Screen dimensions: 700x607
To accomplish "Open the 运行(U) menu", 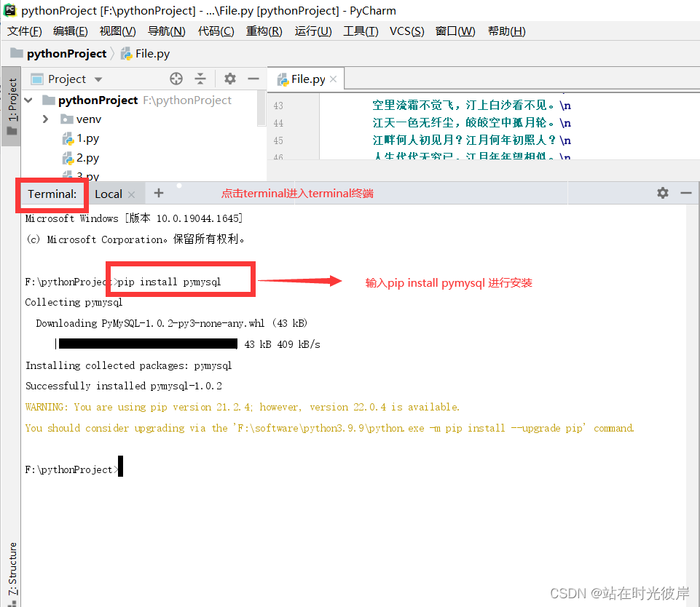I will coord(313,31).
